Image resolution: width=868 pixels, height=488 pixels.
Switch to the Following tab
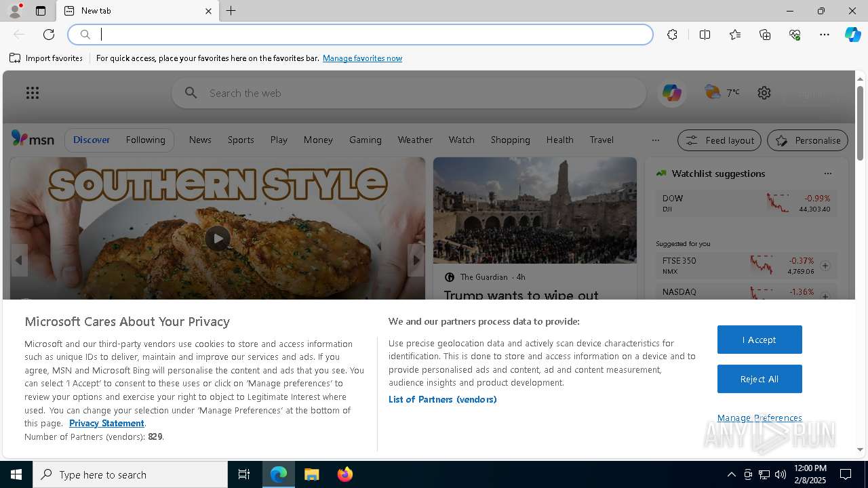pyautogui.click(x=145, y=140)
